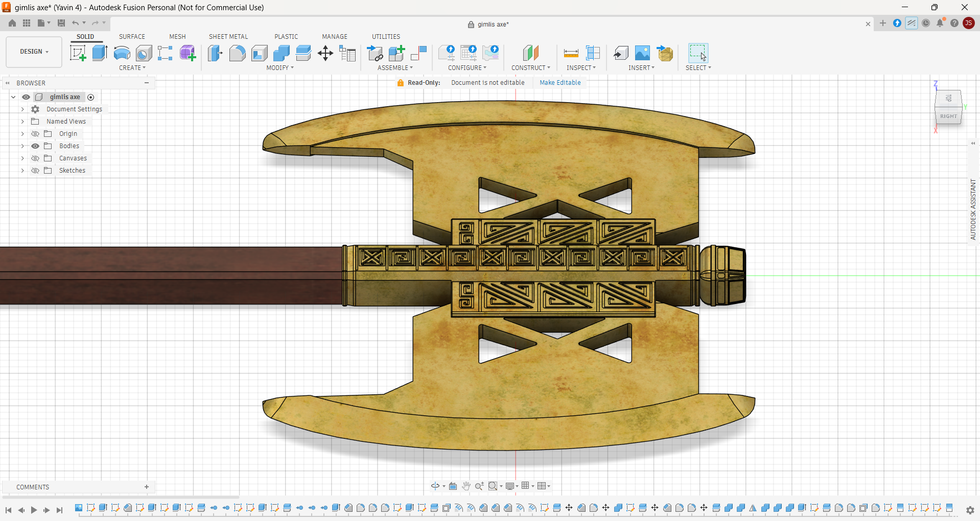980x521 pixels.
Task: Show the Sketches folder
Action: [35, 171]
